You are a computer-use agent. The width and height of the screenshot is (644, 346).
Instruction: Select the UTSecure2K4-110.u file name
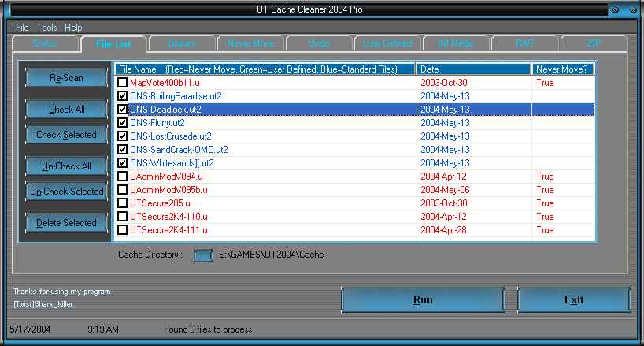click(168, 216)
